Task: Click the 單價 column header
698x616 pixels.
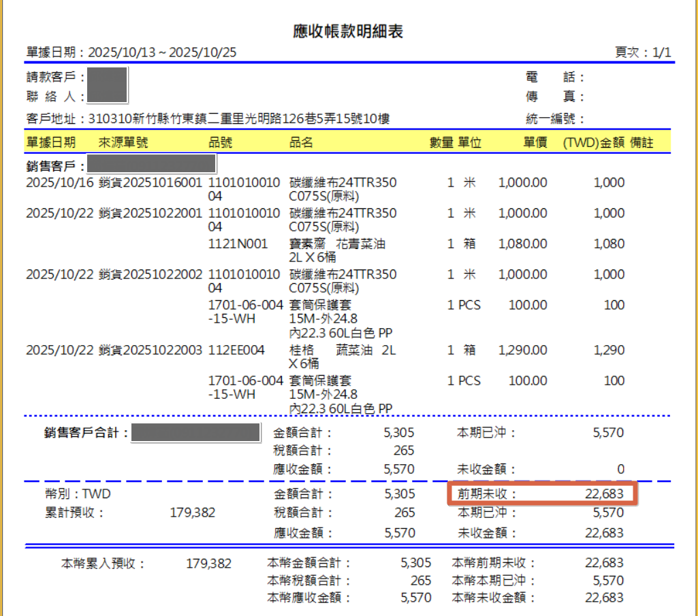Action: point(535,142)
